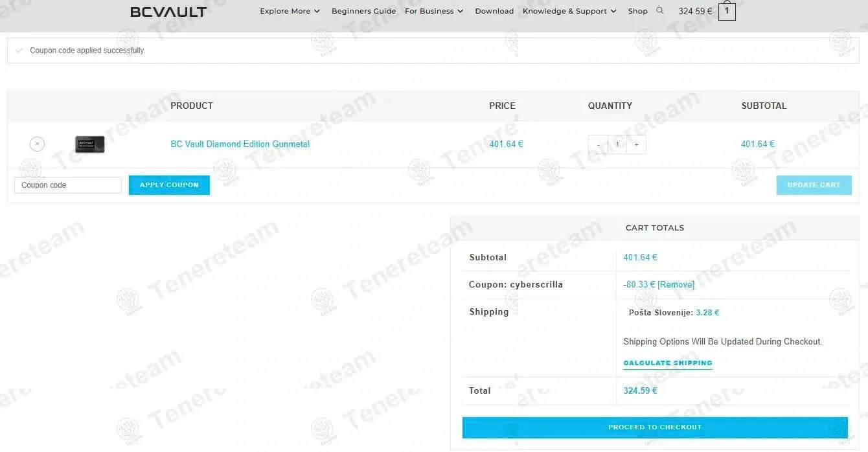Click the Coupon: cyberscrilla label
The width and height of the screenshot is (868, 452).
[516, 284]
